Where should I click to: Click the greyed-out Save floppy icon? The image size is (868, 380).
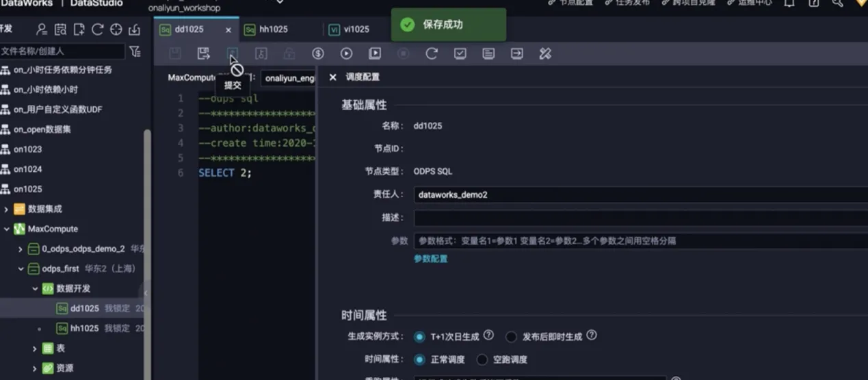pos(175,53)
